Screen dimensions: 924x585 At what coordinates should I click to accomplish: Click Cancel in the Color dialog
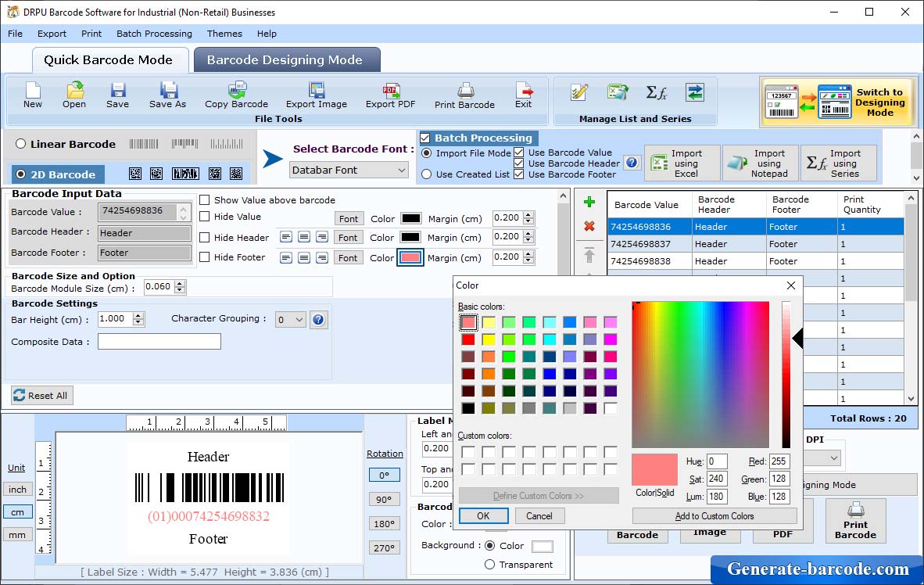[x=539, y=516]
